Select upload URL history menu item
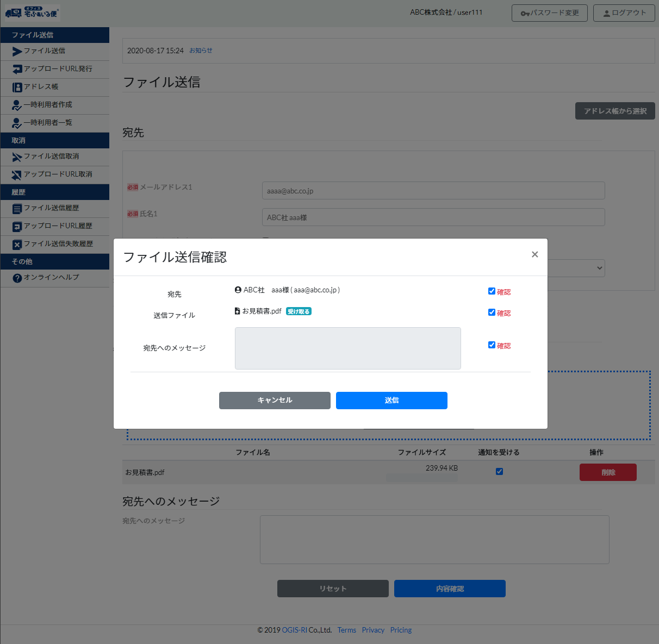The width and height of the screenshot is (659, 644). pos(58,226)
